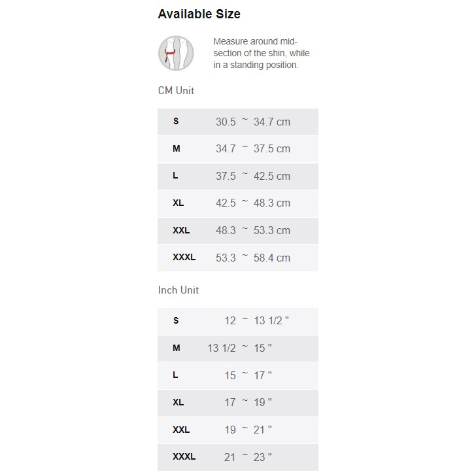Viewport: 476px width, 476px height.
Task: Pick size XXXL in CM table
Action: click(x=184, y=258)
